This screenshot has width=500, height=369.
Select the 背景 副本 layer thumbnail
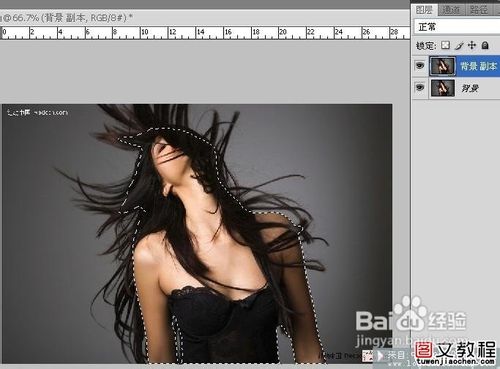(x=442, y=66)
